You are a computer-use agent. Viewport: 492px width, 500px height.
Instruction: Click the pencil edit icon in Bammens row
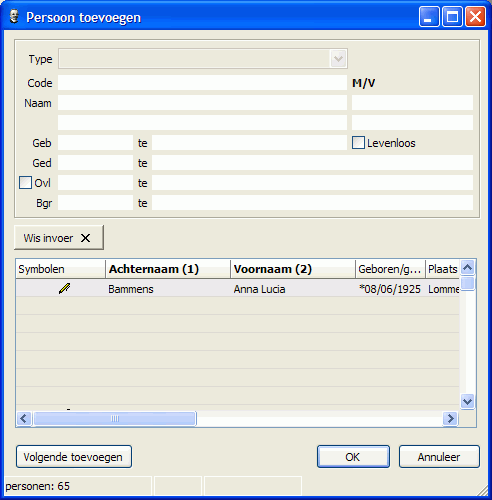[64, 288]
